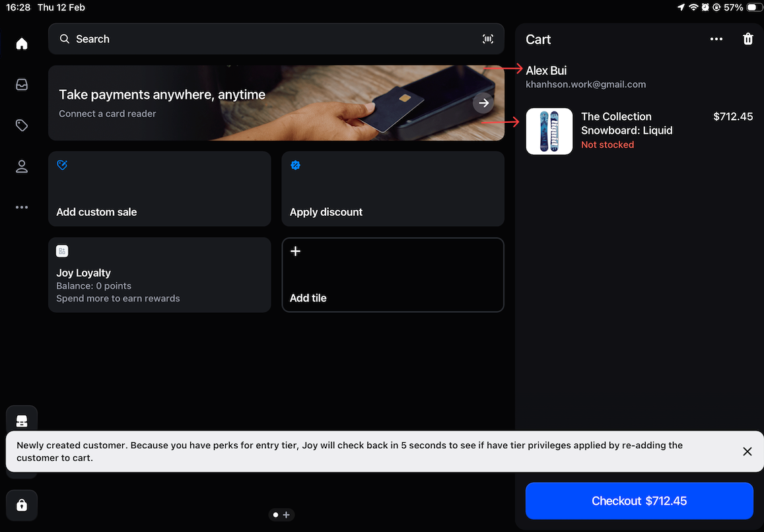Tap the barcode scanner icon in search
The width and height of the screenshot is (764, 532).
point(487,39)
